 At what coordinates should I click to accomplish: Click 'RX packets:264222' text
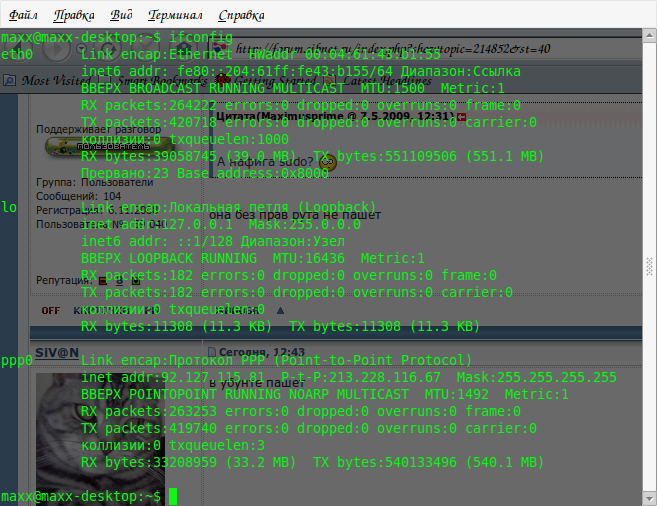point(149,105)
